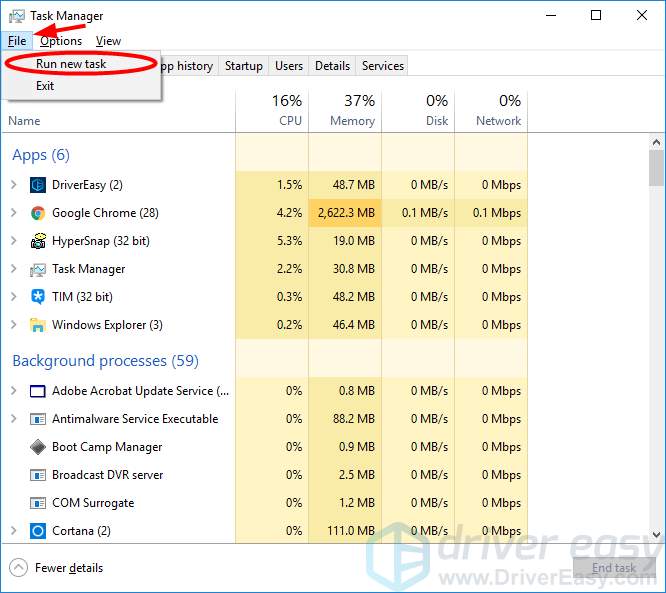This screenshot has width=666, height=593.
Task: Click the Broadcast DVR server icon
Action: (x=38, y=475)
